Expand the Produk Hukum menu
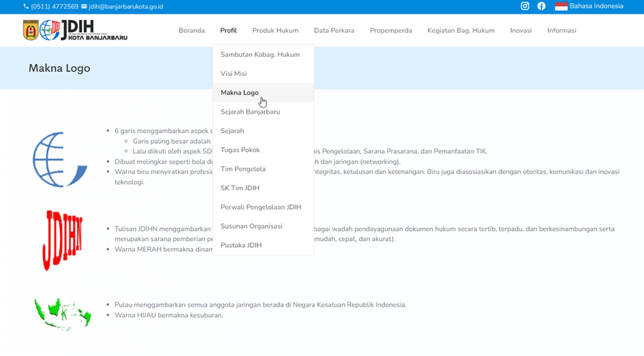Image resolution: width=644 pixels, height=356 pixels. [275, 30]
